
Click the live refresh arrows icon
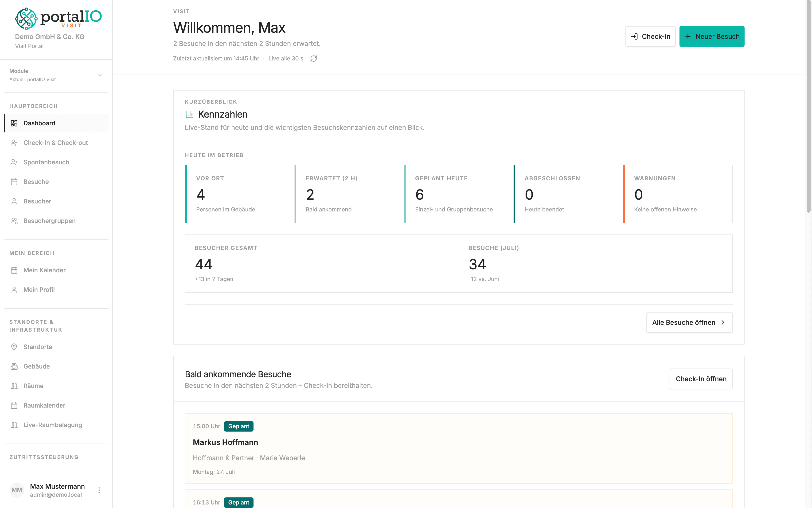point(314,59)
